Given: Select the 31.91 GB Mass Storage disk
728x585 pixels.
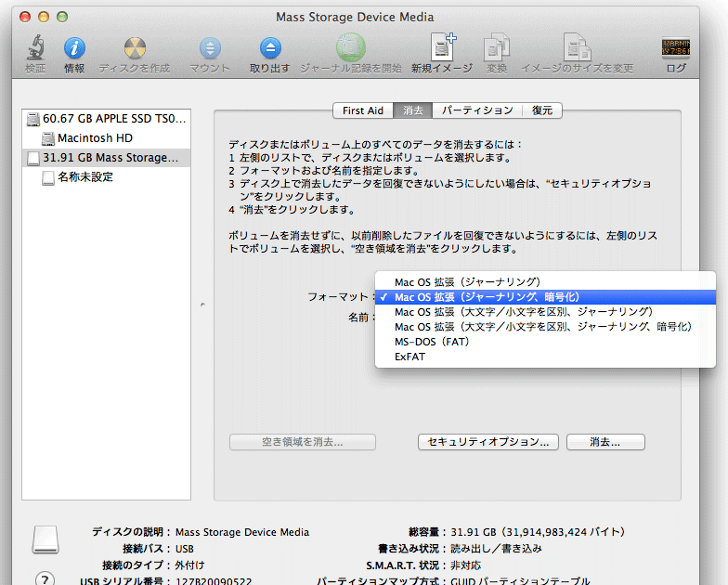Looking at the screenshot, I should pos(106,158).
